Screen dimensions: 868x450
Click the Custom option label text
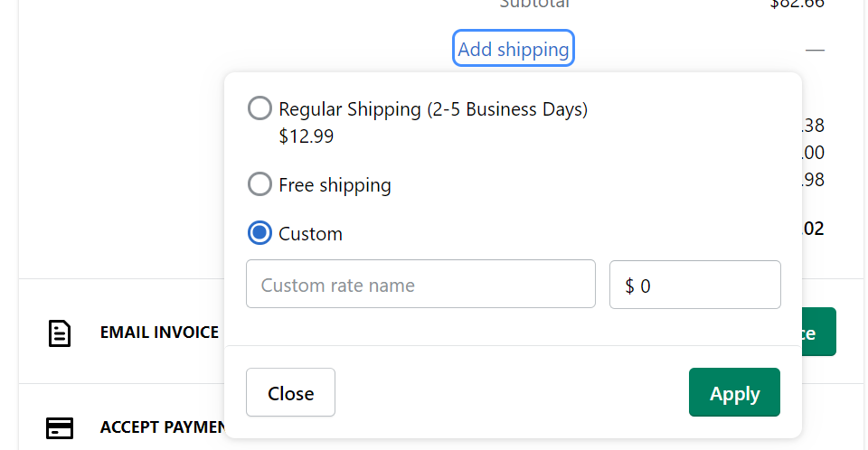[310, 234]
